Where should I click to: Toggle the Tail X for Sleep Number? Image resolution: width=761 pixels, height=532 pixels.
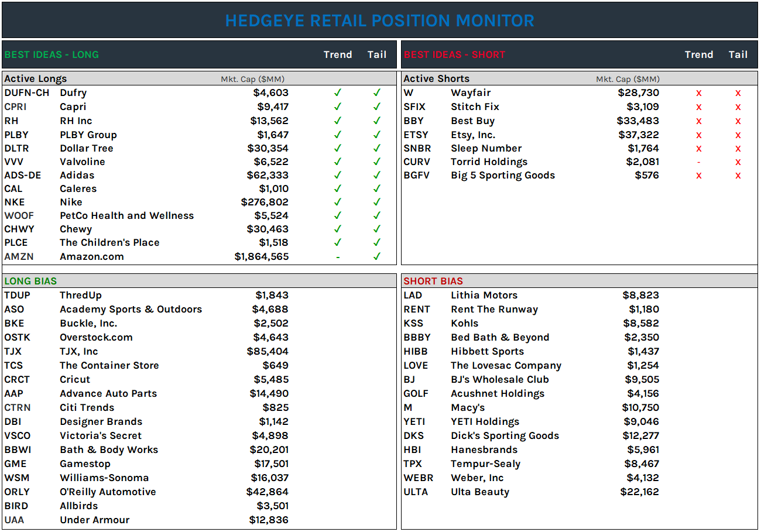coord(738,148)
